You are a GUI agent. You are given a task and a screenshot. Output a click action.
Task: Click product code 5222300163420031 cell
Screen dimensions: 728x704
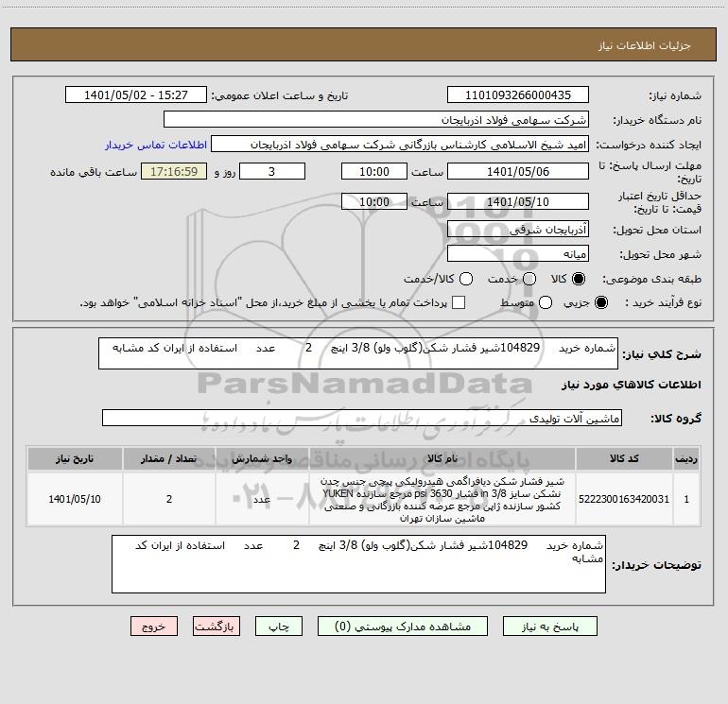click(x=624, y=499)
